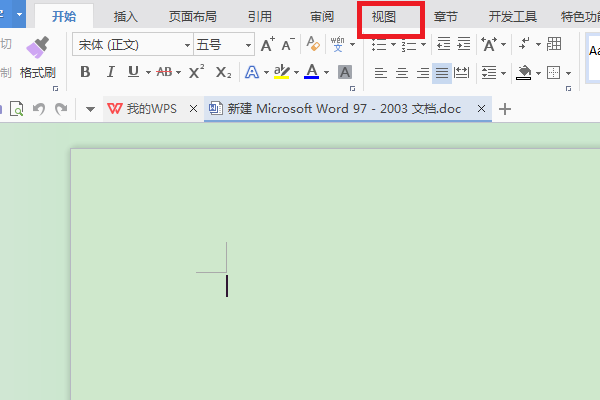Image resolution: width=600 pixels, height=400 pixels.
Task: Toggle character shading A icon
Action: (x=345, y=72)
